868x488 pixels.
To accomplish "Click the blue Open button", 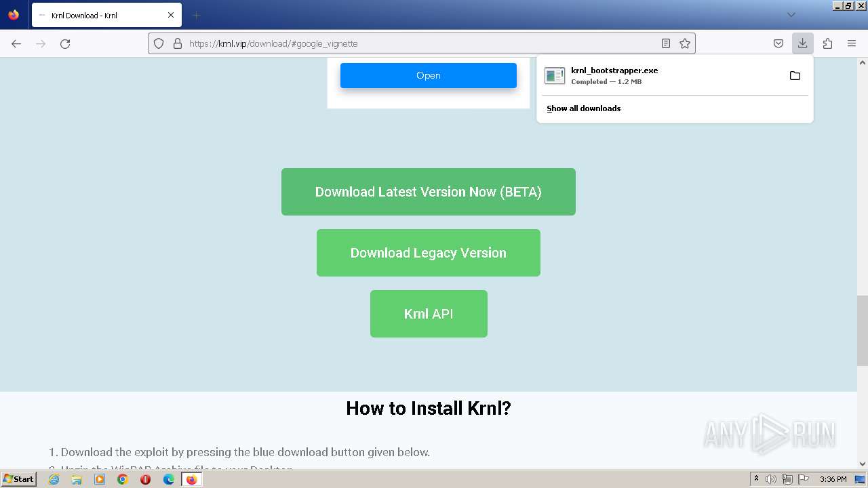I will (x=429, y=75).
